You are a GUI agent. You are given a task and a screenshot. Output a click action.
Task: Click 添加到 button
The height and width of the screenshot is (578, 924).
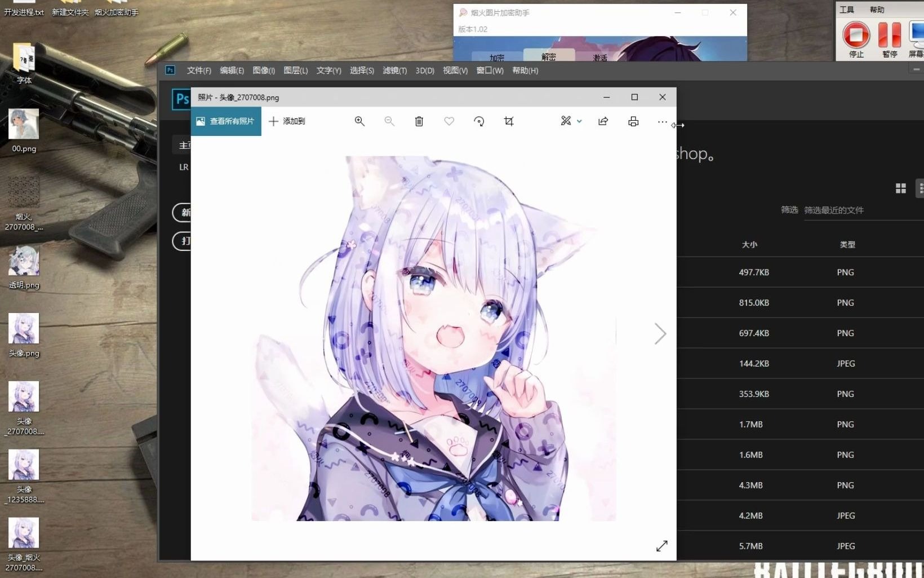(287, 121)
